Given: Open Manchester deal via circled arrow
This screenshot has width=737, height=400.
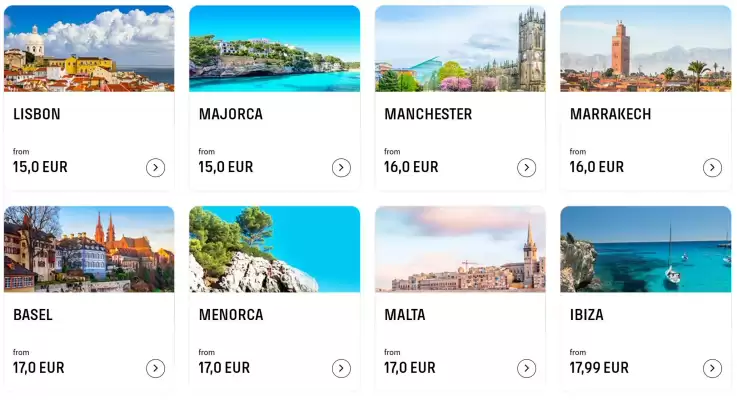Looking at the screenshot, I should [526, 168].
